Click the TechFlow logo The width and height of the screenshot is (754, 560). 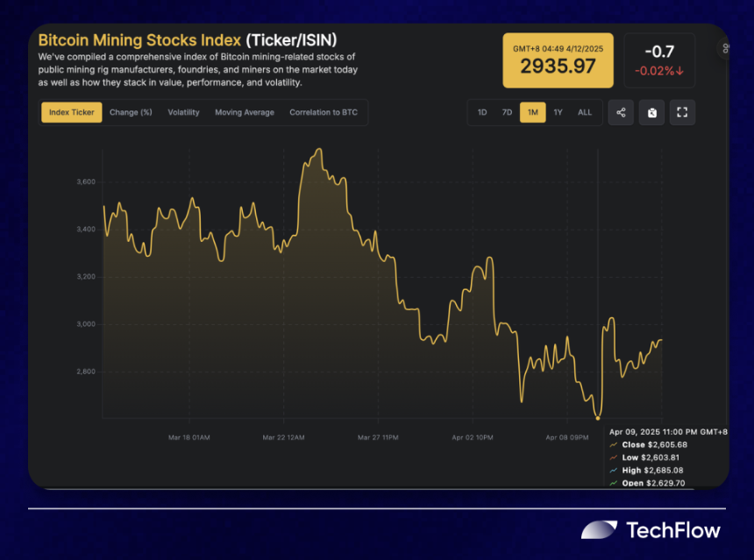click(x=651, y=530)
